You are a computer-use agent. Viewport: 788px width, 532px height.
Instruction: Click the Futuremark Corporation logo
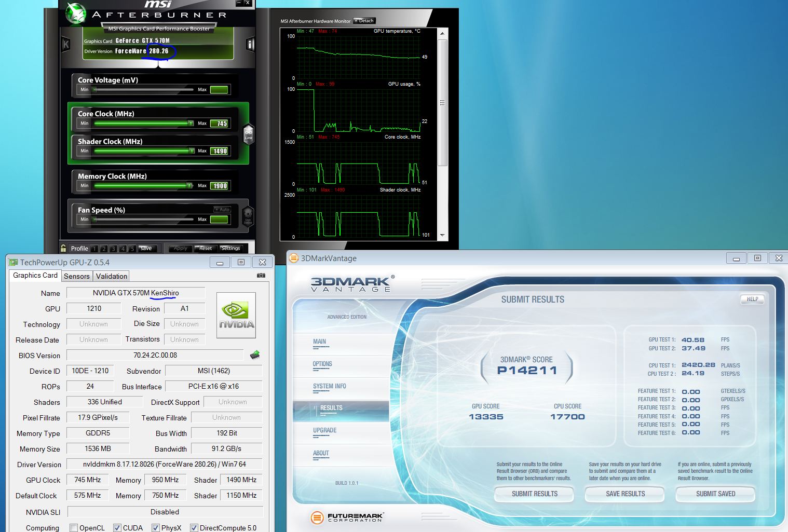(347, 517)
